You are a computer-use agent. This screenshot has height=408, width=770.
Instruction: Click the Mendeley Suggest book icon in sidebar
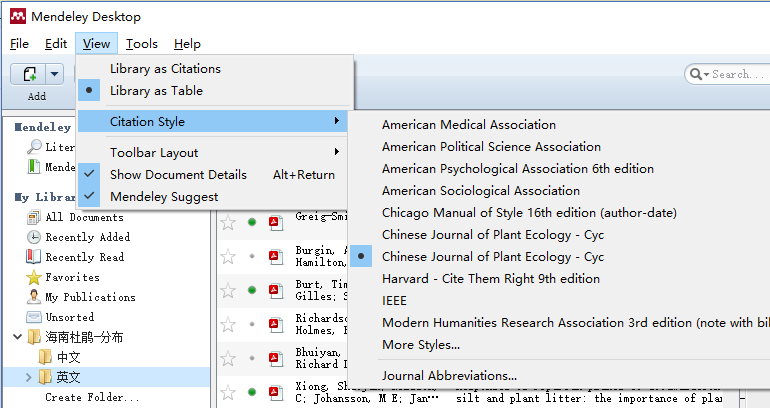[33, 167]
